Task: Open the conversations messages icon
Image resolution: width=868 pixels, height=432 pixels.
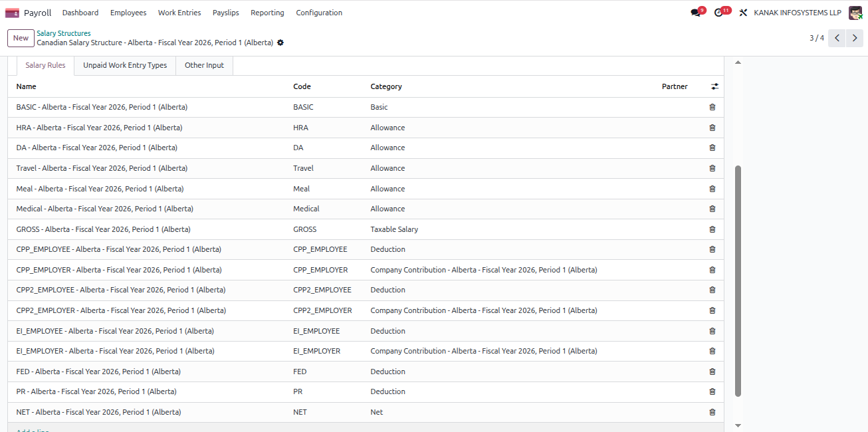Action: click(695, 13)
